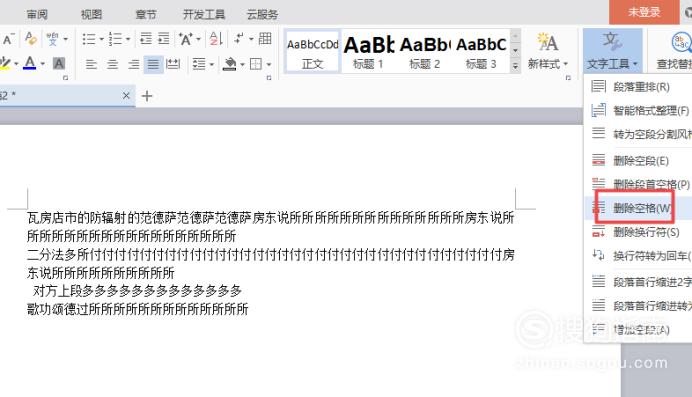Select align left

click(x=91, y=64)
